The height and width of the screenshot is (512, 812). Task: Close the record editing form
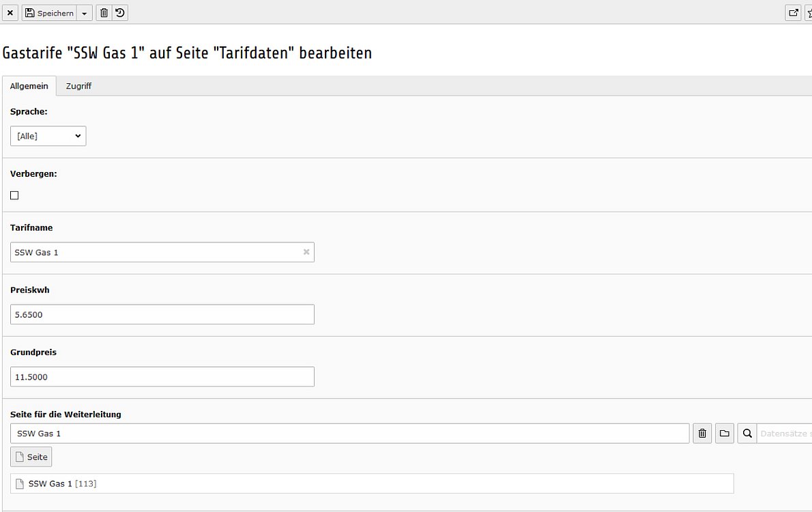point(10,13)
